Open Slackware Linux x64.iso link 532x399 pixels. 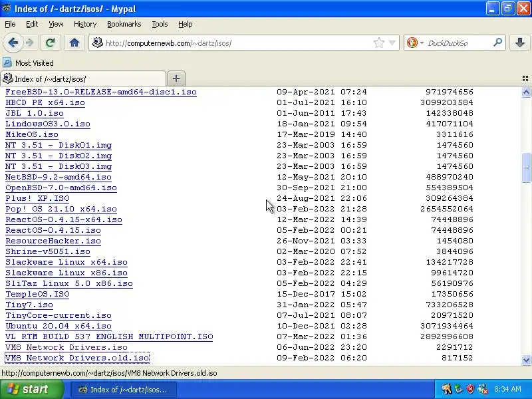coord(66,262)
